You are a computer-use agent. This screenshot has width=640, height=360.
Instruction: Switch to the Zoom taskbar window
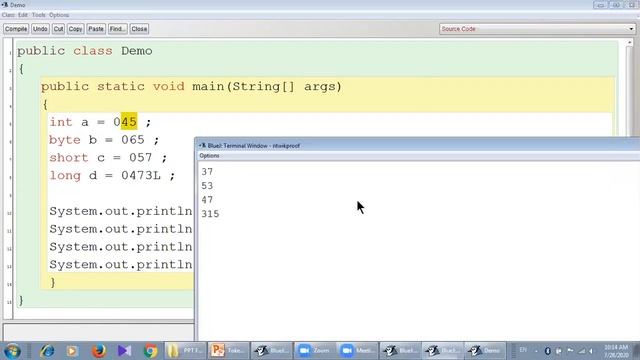coord(314,351)
